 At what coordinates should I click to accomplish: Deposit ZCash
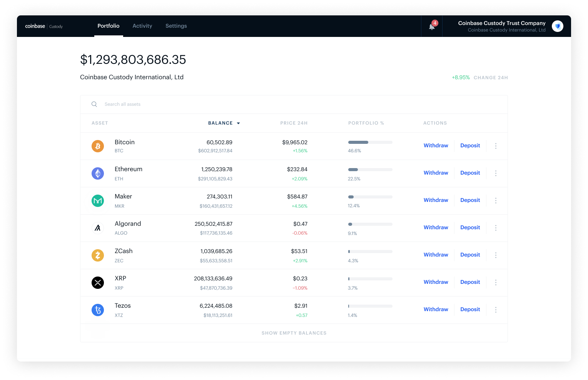pyautogui.click(x=470, y=255)
